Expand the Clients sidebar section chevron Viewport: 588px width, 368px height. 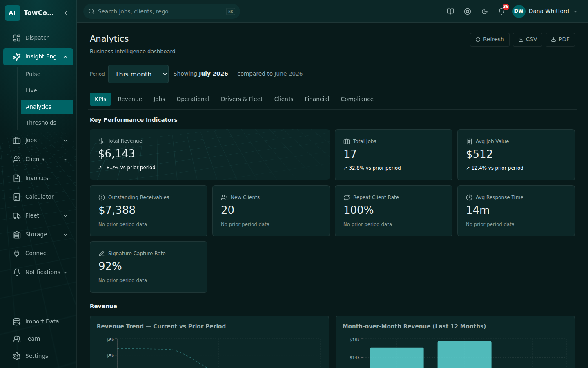[x=65, y=159]
